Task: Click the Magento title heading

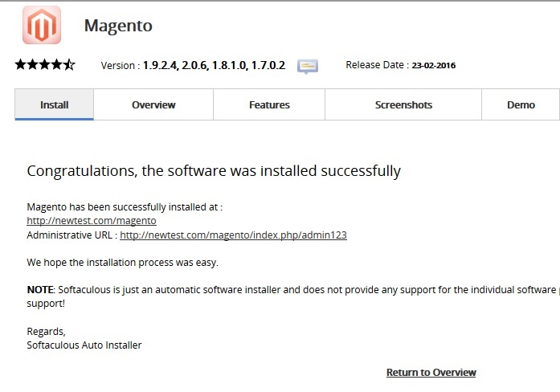Action: click(x=118, y=26)
